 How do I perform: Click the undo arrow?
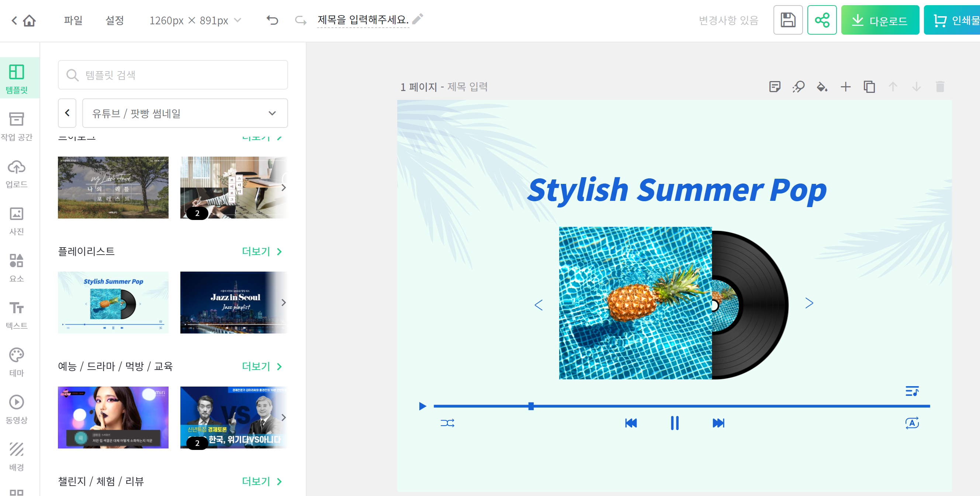[272, 20]
